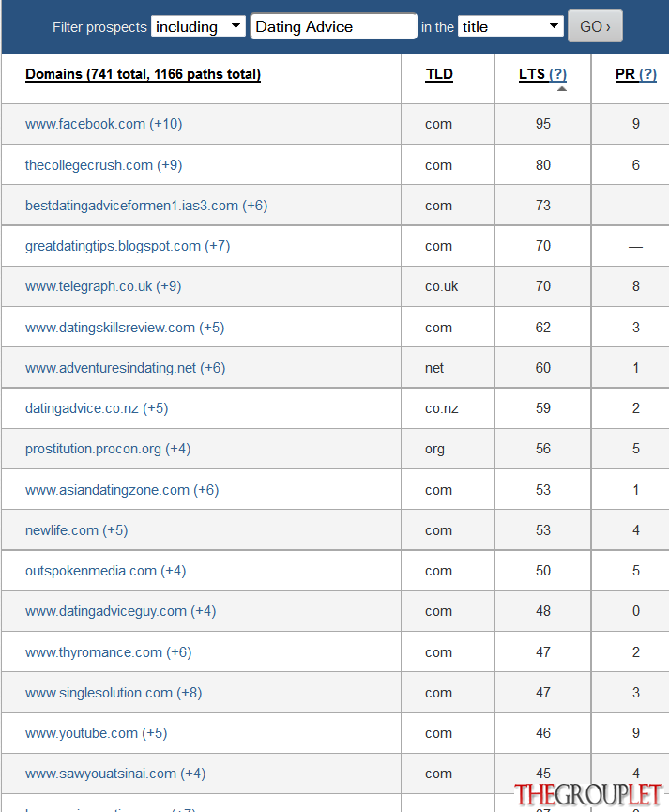Open www.sawyouatsinai.com domain link
This screenshot has width=669, height=812.
[x=115, y=774]
